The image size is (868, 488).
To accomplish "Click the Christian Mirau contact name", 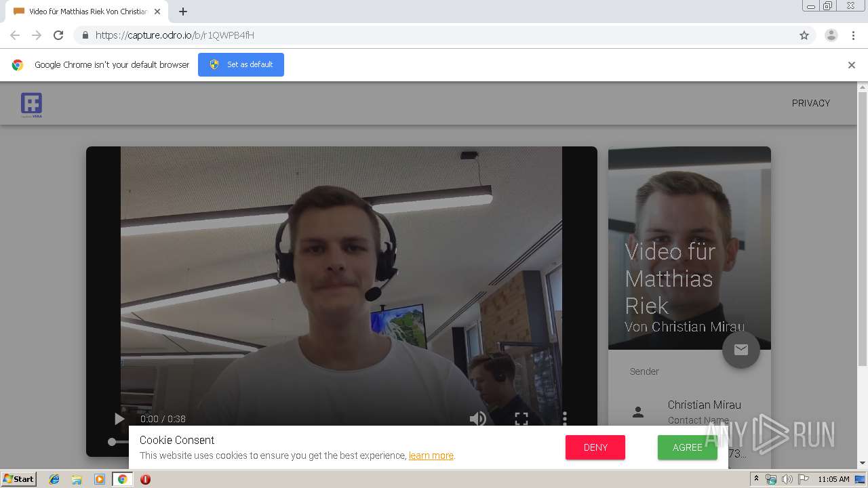I will click(705, 405).
